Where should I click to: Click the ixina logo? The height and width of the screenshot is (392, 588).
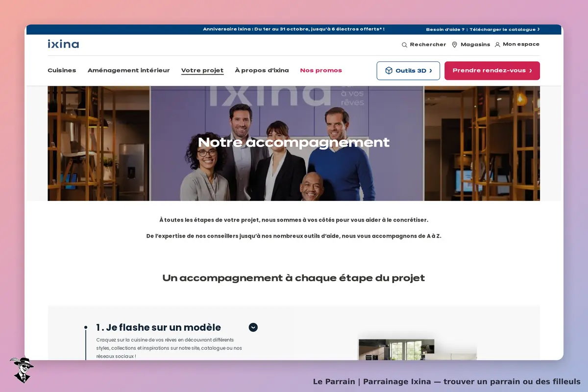coord(63,44)
